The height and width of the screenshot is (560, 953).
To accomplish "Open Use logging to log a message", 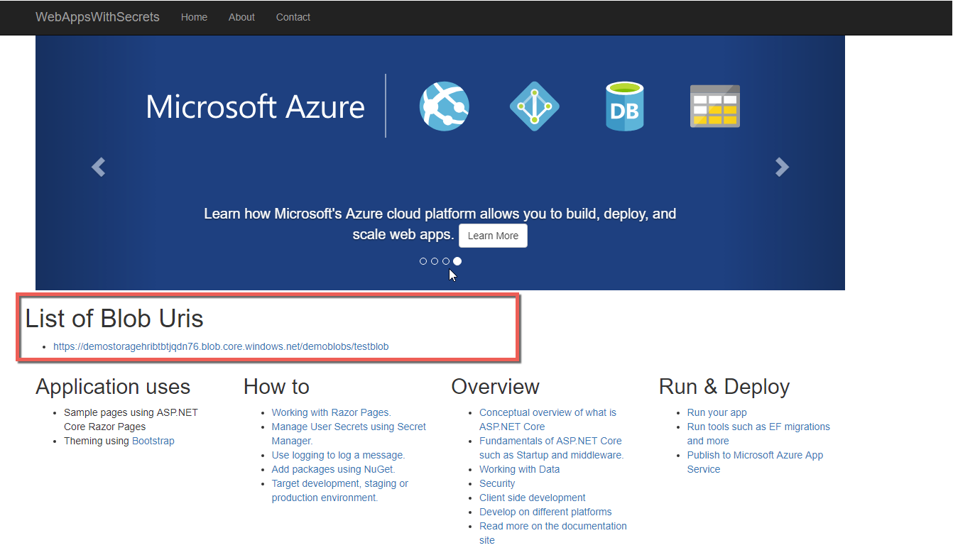I will coord(338,455).
